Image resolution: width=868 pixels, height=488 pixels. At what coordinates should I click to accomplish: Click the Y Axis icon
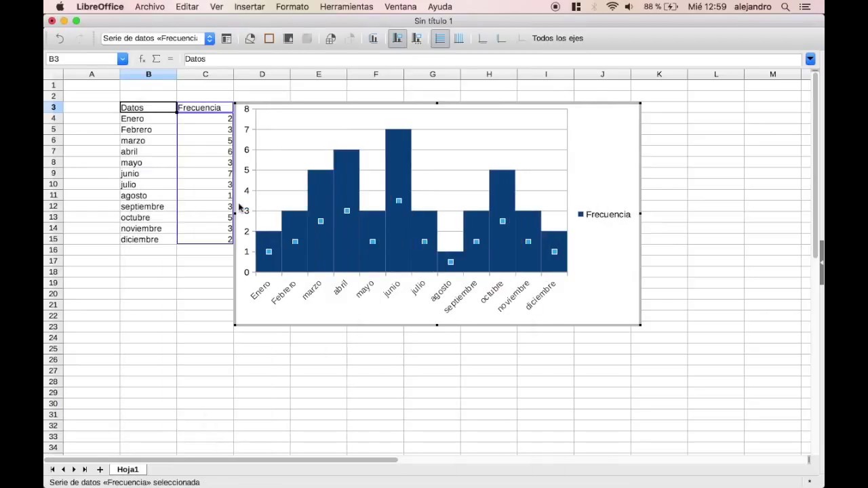502,39
